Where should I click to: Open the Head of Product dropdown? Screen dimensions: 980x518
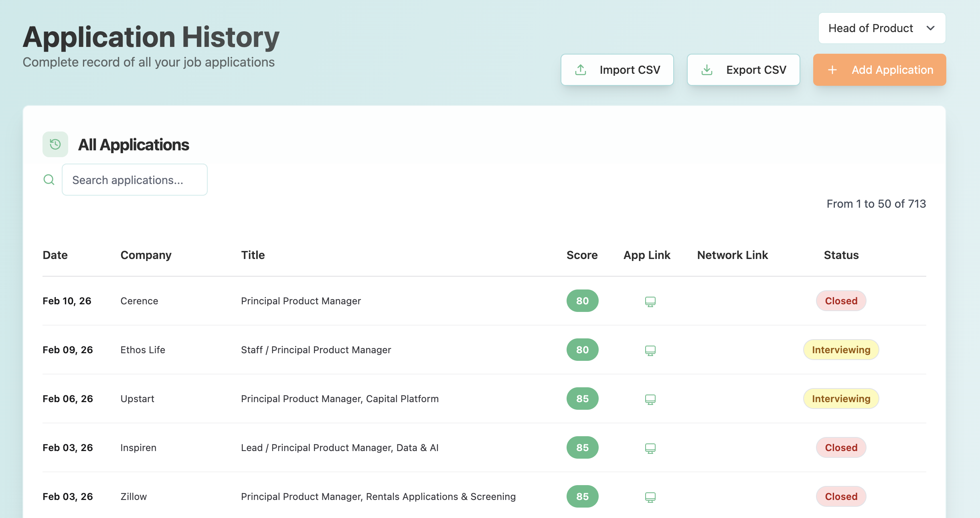(x=870, y=28)
